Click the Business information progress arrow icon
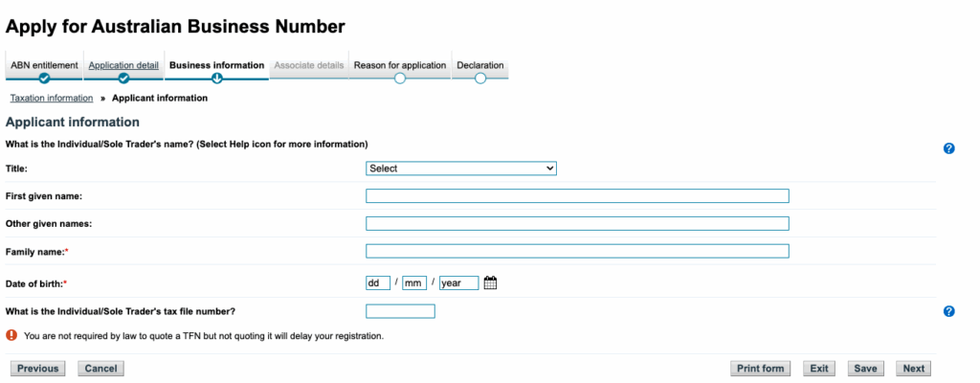This screenshot has width=980, height=383. [x=217, y=79]
